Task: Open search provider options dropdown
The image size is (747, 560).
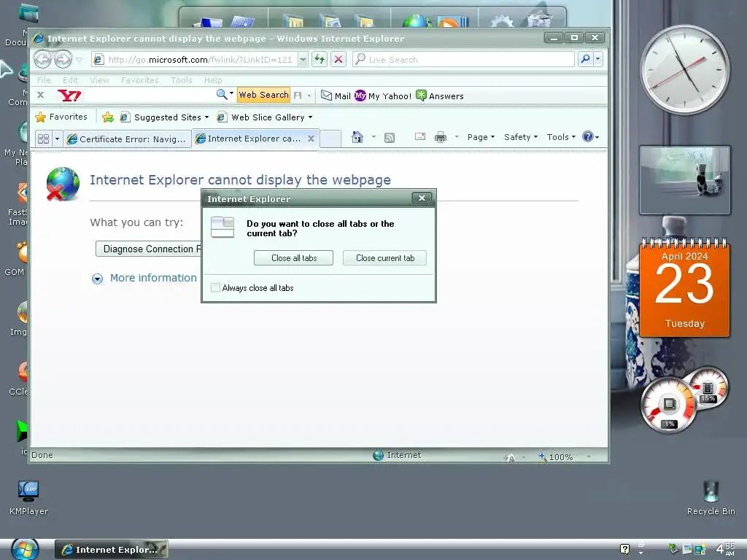Action: click(x=598, y=59)
